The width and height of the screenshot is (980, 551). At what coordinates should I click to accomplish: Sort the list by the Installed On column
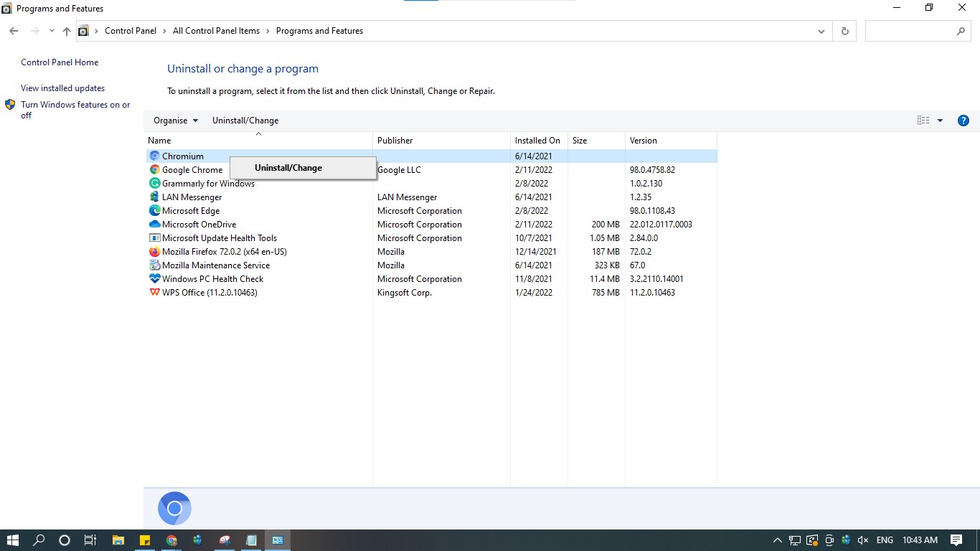(x=539, y=141)
